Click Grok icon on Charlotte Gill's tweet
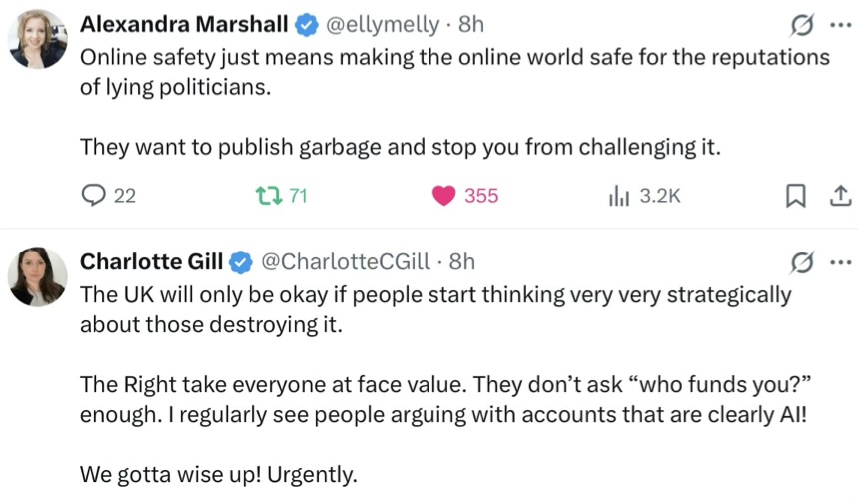Screen dimensions: 858x504 click(802, 262)
